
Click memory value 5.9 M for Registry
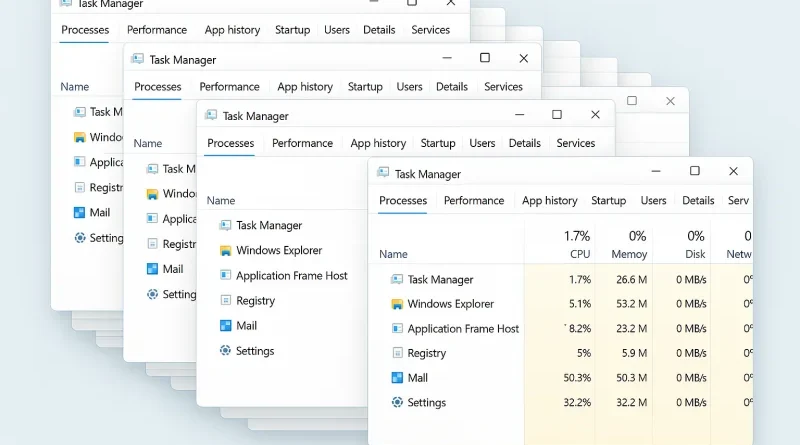[x=634, y=353]
